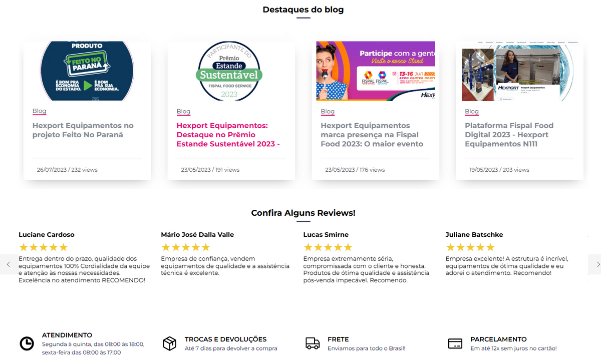Click the box icon for Trocas e Devoluções

170,343
